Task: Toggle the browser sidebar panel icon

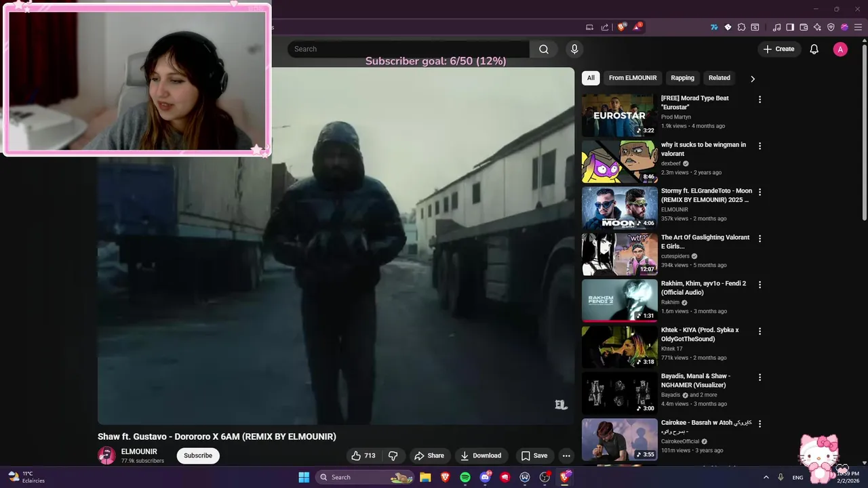Action: [x=790, y=27]
